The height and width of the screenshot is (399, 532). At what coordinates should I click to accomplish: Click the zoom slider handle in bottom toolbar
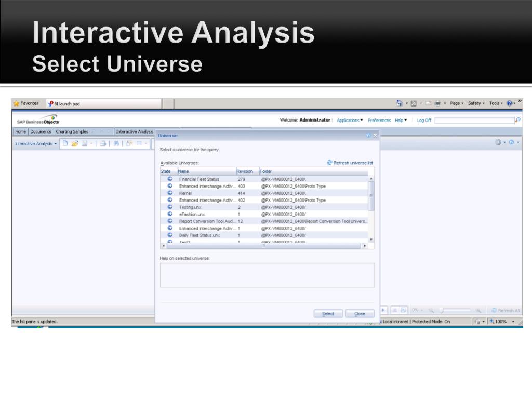pyautogui.click(x=442, y=311)
